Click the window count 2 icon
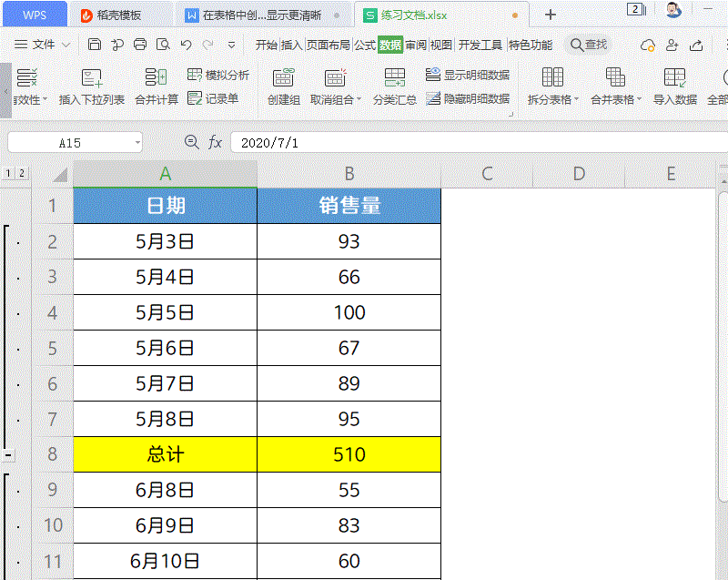The width and height of the screenshot is (728, 580). (635, 9)
